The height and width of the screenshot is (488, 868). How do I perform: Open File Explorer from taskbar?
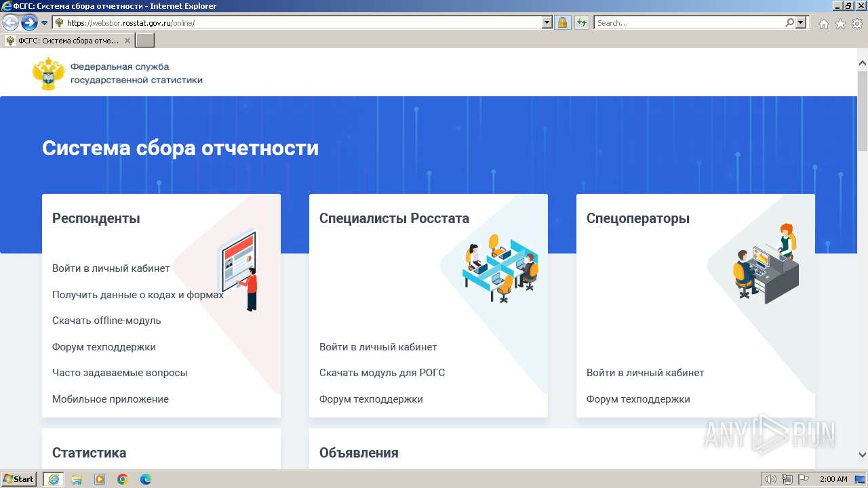click(77, 479)
